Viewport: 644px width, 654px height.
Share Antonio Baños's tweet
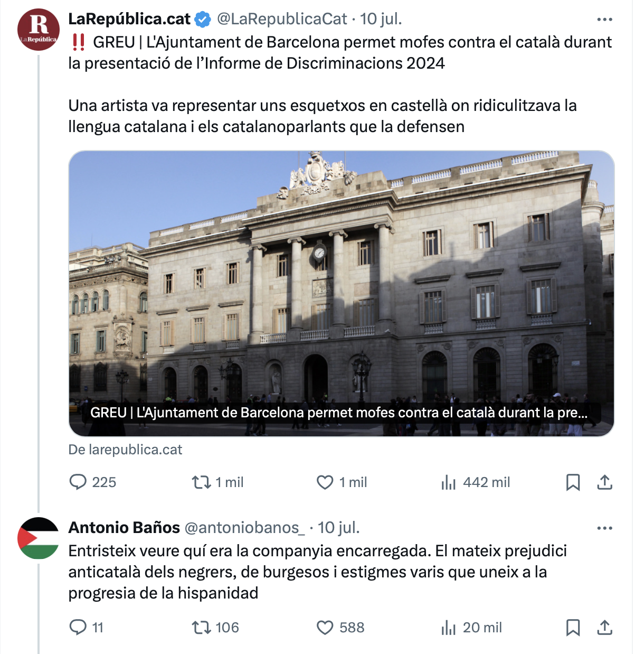coord(604,628)
